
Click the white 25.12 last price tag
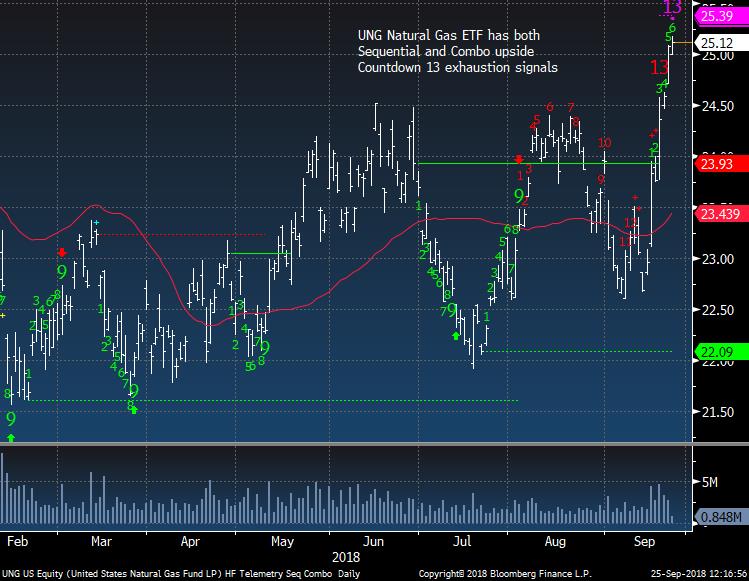coord(718,43)
